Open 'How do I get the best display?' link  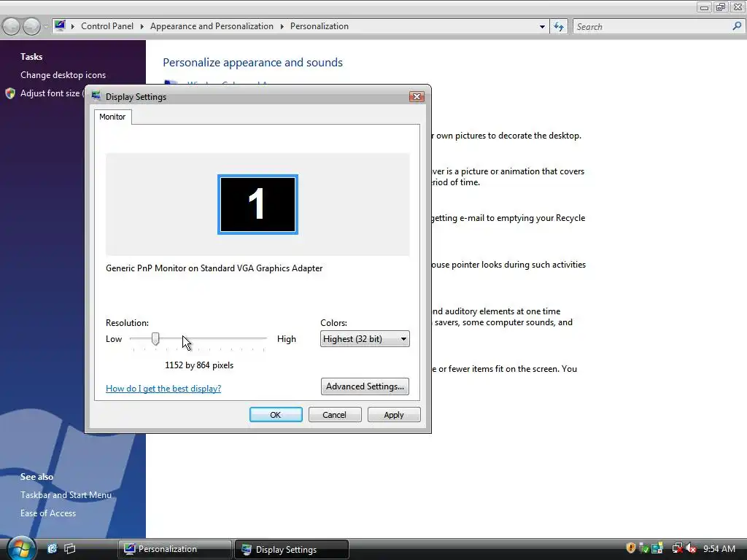click(163, 389)
